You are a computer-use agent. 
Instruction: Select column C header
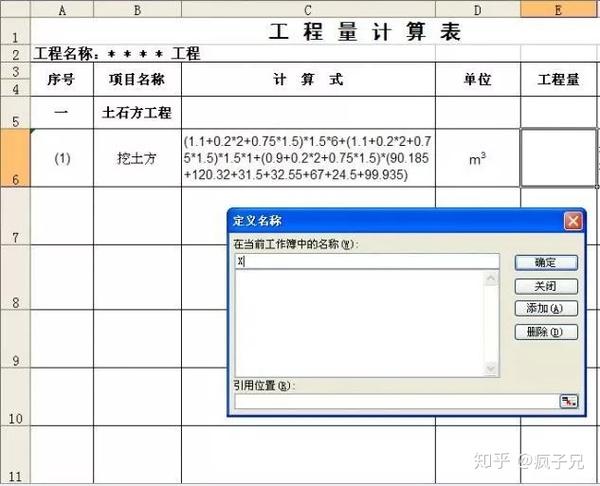coord(308,10)
